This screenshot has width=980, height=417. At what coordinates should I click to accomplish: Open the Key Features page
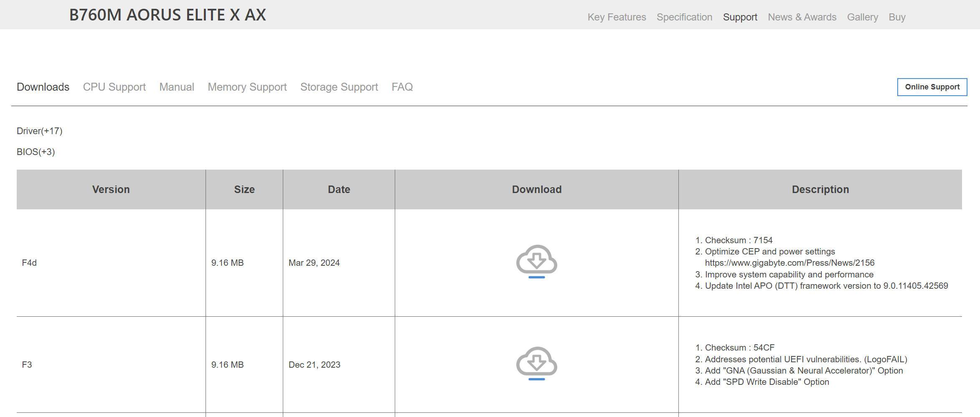coord(617,17)
